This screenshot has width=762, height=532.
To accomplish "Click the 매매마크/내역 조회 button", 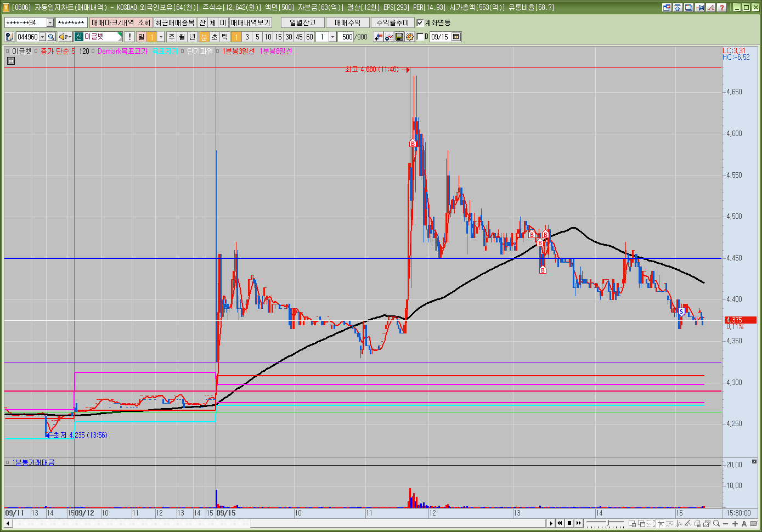I will 121,22.
